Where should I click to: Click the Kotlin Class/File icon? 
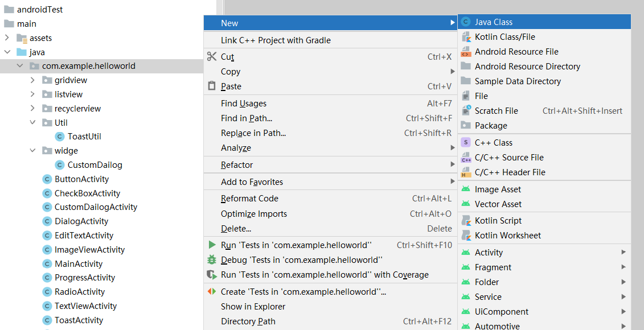coord(466,37)
